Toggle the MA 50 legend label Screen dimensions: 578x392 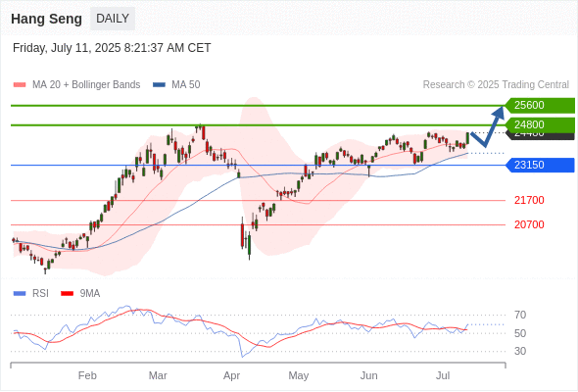click(186, 85)
